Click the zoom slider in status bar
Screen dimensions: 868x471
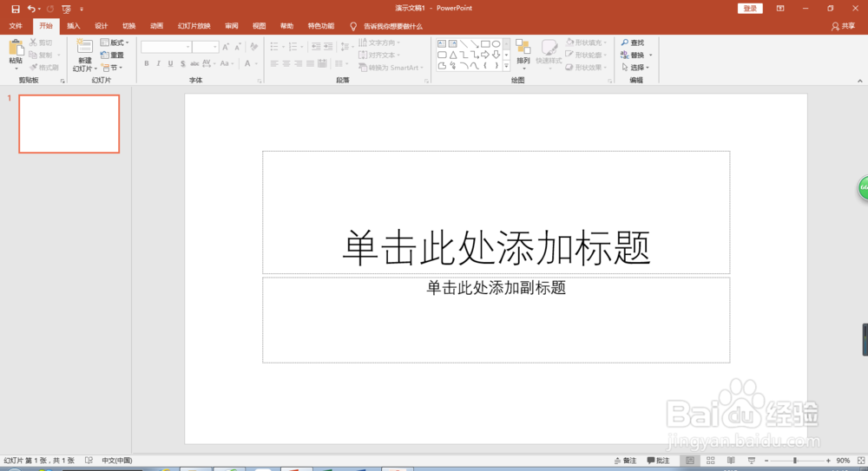(797, 461)
